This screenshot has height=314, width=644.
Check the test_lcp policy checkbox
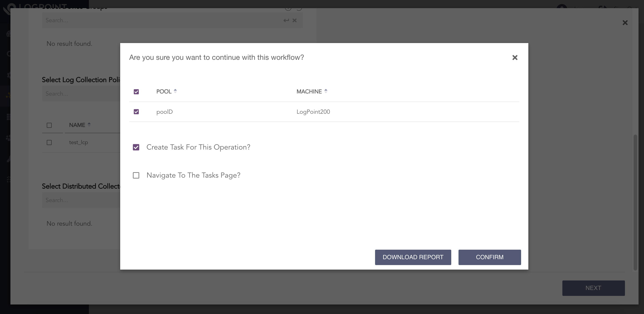click(49, 142)
